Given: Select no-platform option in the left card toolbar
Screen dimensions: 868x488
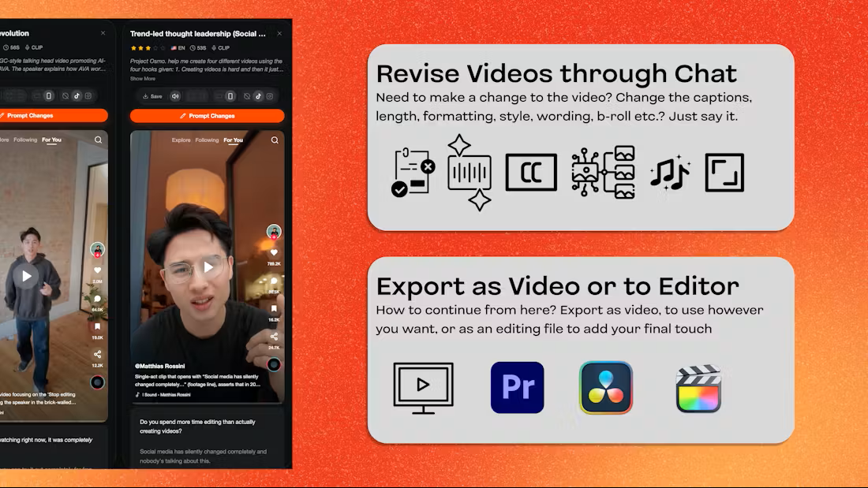Looking at the screenshot, I should click(65, 95).
